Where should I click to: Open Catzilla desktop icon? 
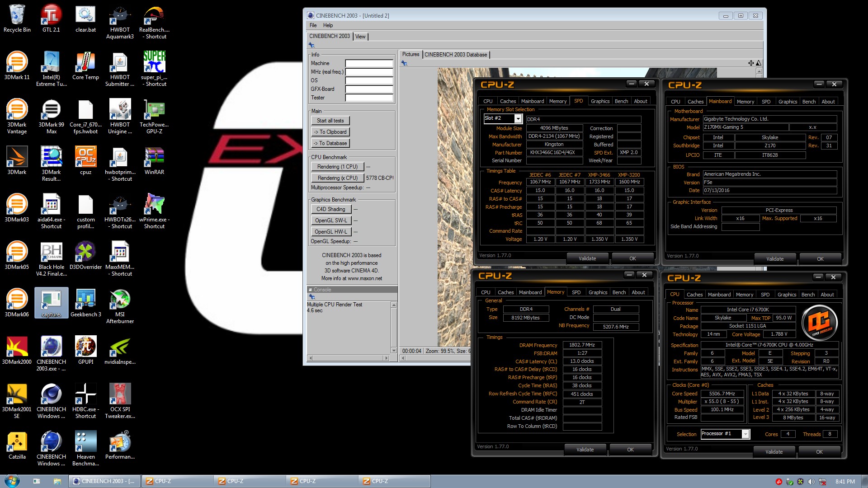pyautogui.click(x=17, y=446)
